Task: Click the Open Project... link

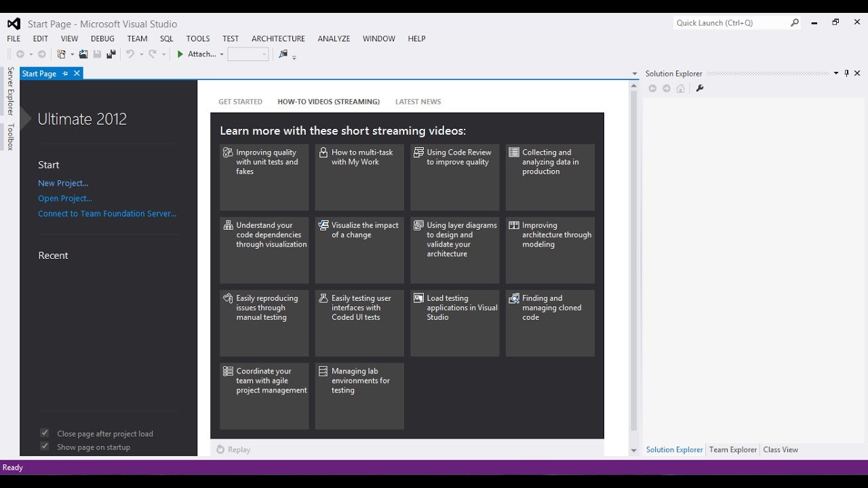Action: pos(65,199)
